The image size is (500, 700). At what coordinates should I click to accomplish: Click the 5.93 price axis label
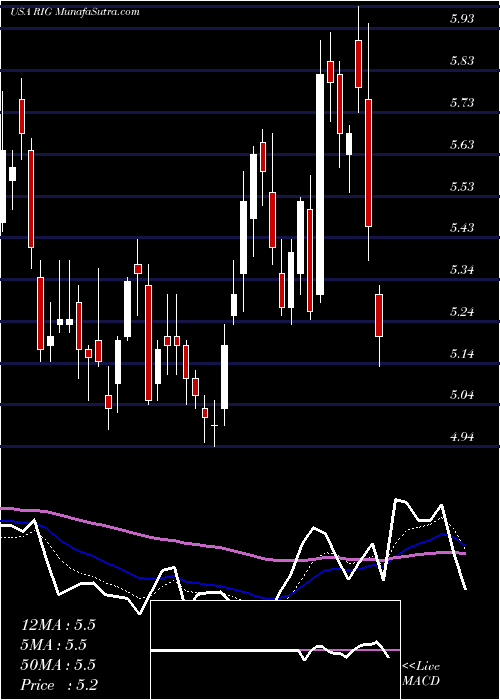461,18
